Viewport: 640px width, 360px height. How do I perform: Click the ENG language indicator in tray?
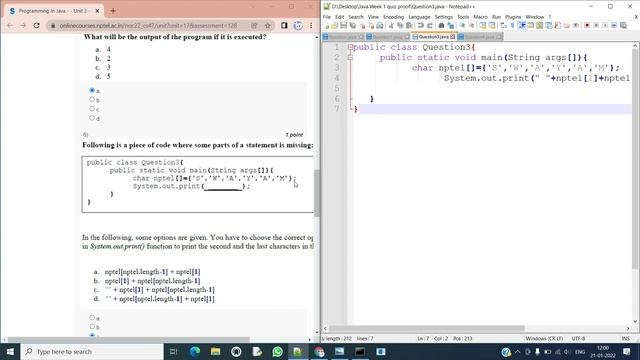[580, 351]
